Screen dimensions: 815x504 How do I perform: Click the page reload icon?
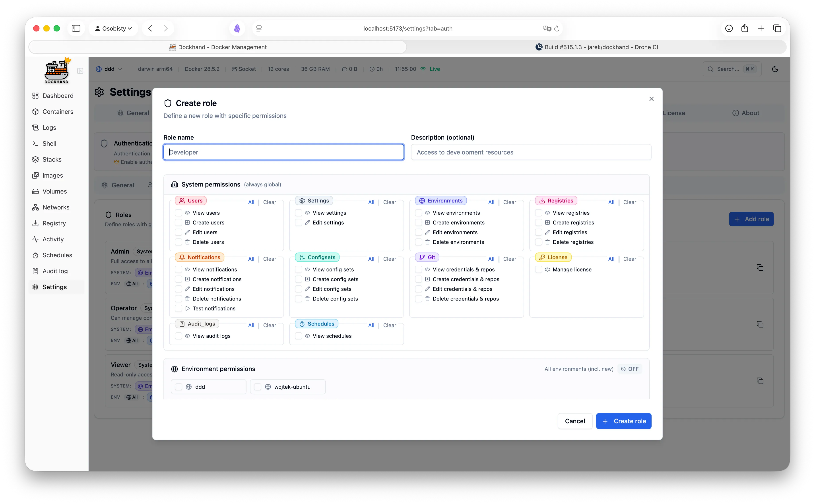(557, 29)
